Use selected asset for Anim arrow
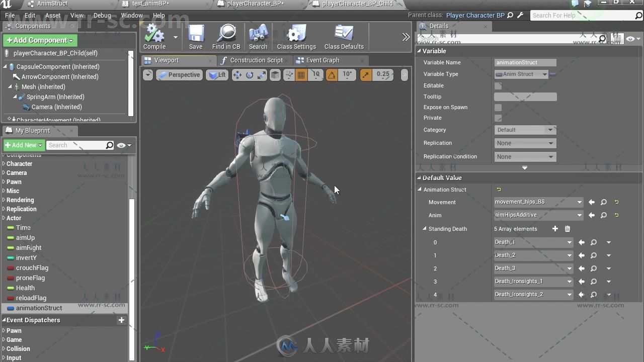Image resolution: width=644 pixels, height=362 pixels. point(592,215)
